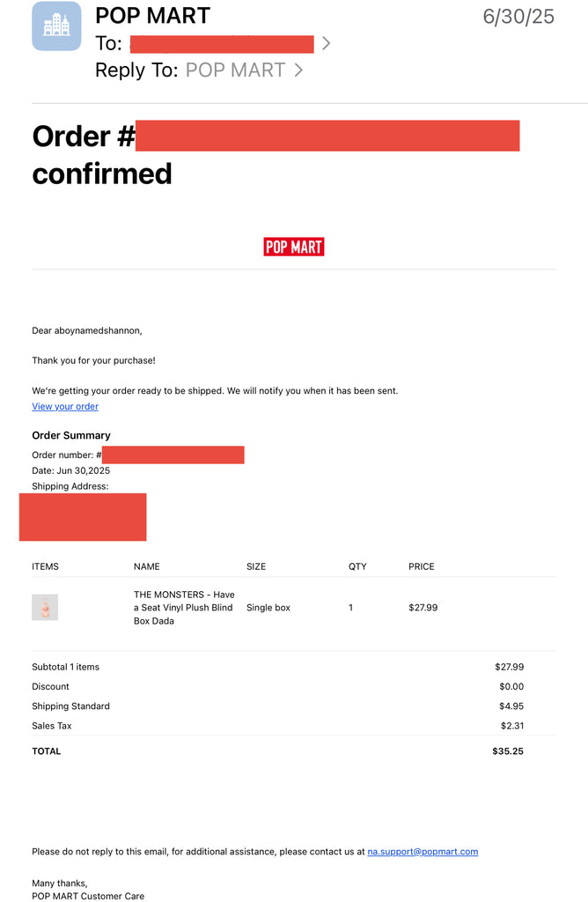Click the redacted recipient in To field

coord(222,44)
